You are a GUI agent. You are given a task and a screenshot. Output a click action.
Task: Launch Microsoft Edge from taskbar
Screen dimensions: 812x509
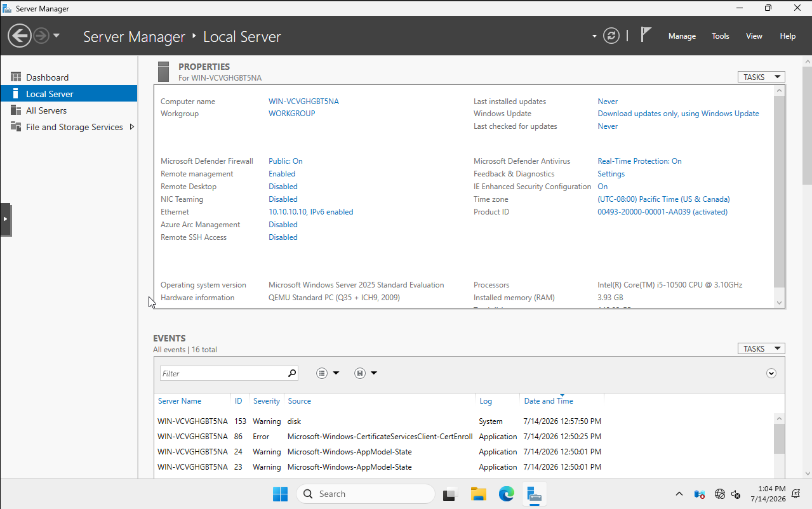[x=506, y=494]
